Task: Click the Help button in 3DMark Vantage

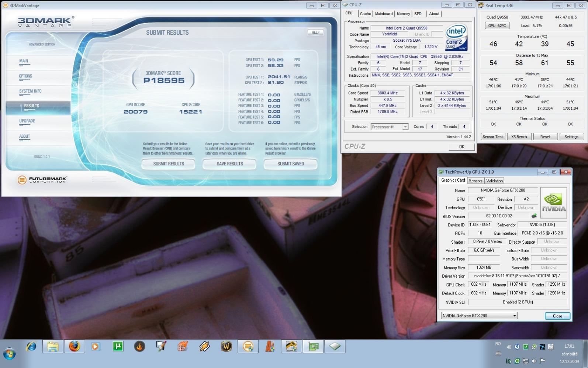Action: point(315,32)
